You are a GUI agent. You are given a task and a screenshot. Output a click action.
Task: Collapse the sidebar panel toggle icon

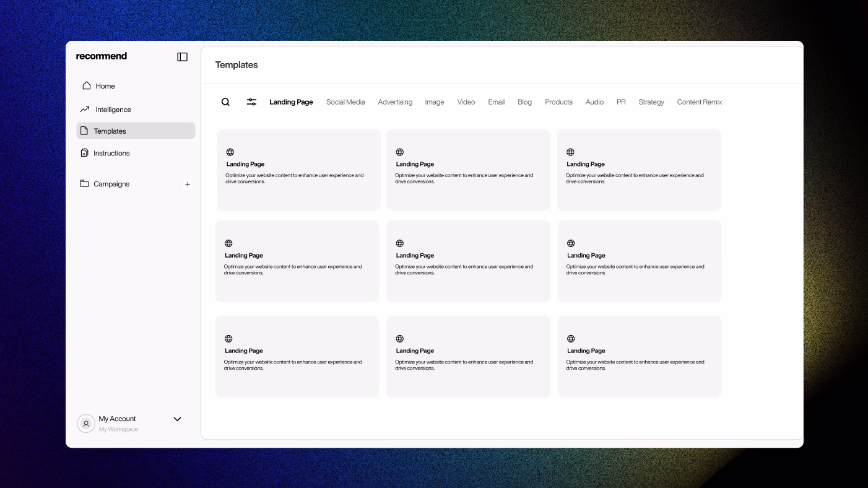coord(182,57)
